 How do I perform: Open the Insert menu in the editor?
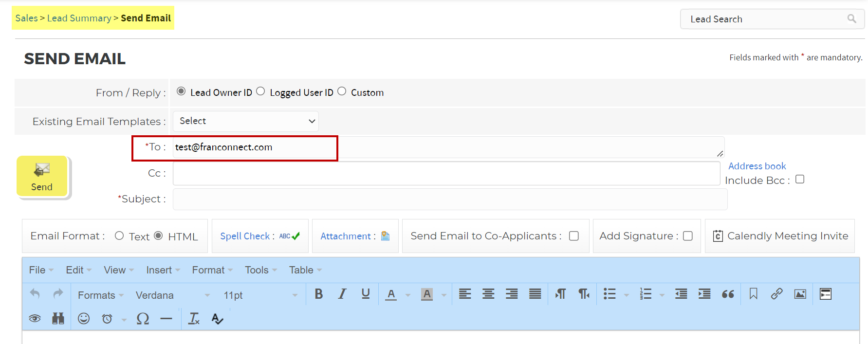[163, 270]
